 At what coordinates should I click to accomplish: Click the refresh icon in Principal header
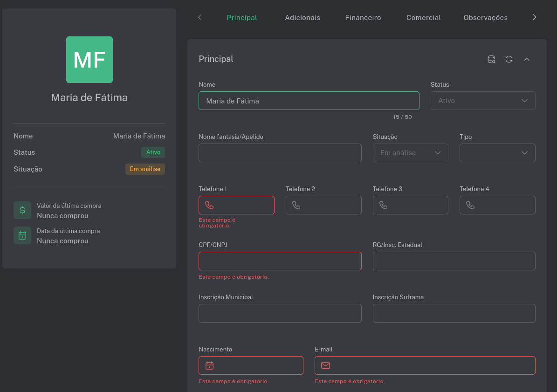coord(509,59)
